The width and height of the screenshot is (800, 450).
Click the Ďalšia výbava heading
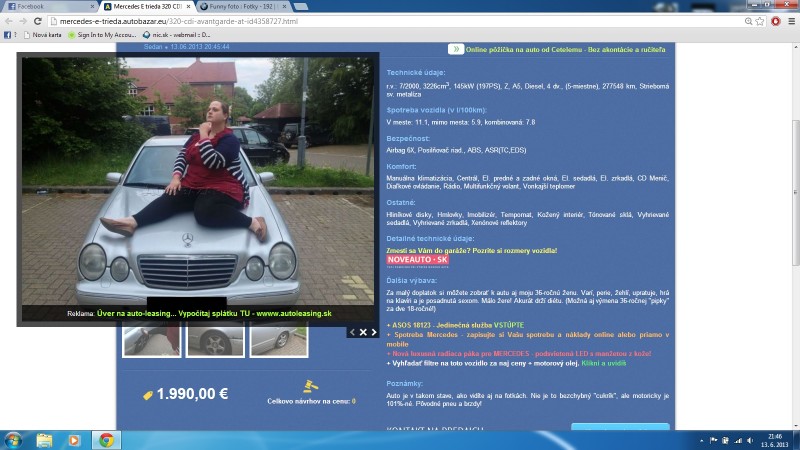click(411, 280)
